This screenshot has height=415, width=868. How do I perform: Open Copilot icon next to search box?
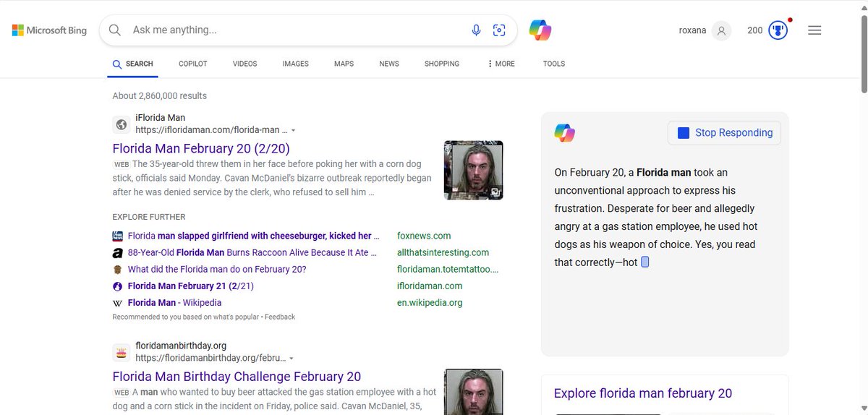540,30
